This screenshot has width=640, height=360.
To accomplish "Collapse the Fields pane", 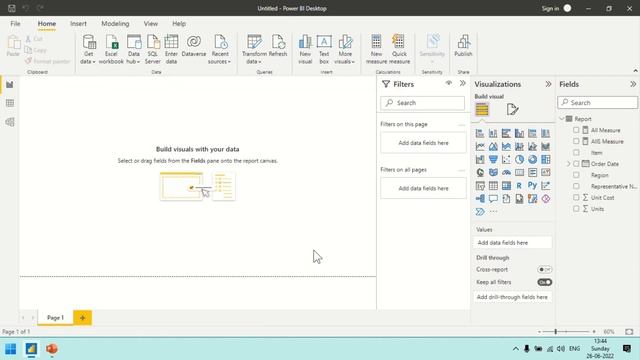I will (633, 84).
